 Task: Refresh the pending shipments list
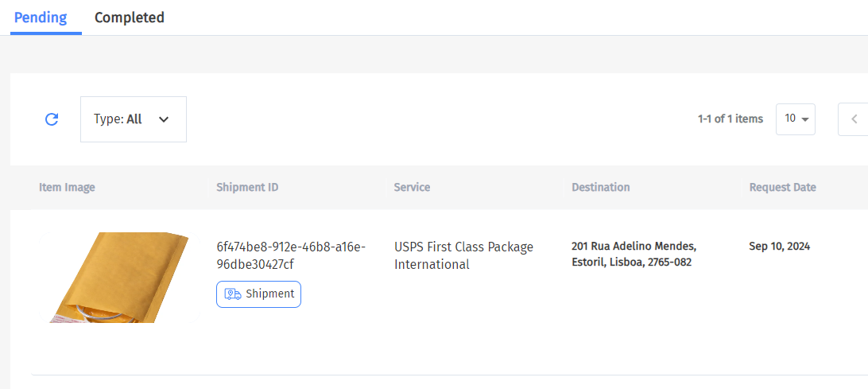[x=52, y=119]
